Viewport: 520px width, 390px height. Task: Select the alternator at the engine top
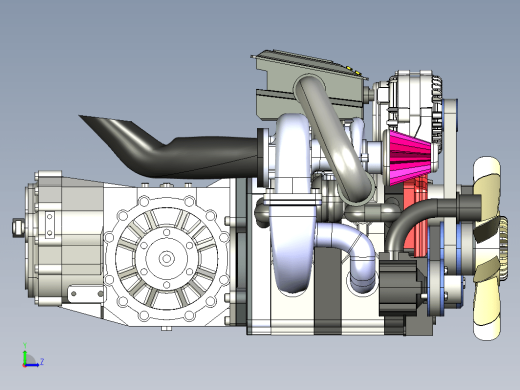tap(415, 107)
